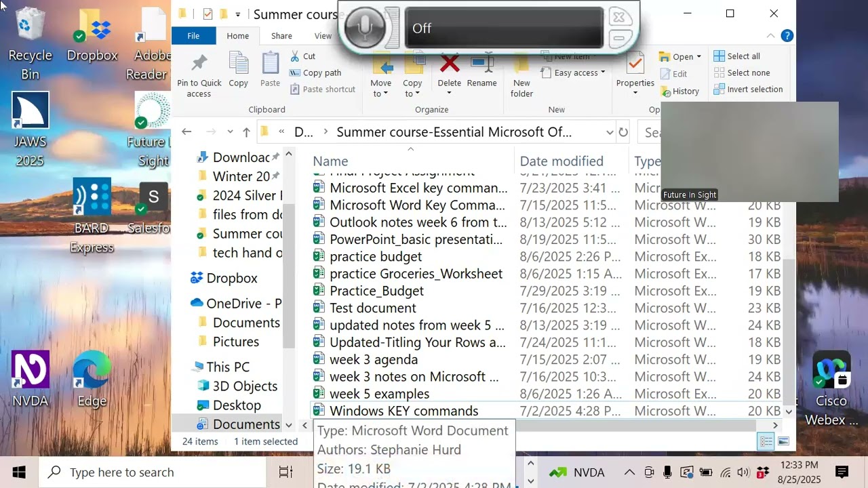Screen dimensions: 868x488
Task: Launch the NVDA desktop shortcut
Action: (30, 379)
